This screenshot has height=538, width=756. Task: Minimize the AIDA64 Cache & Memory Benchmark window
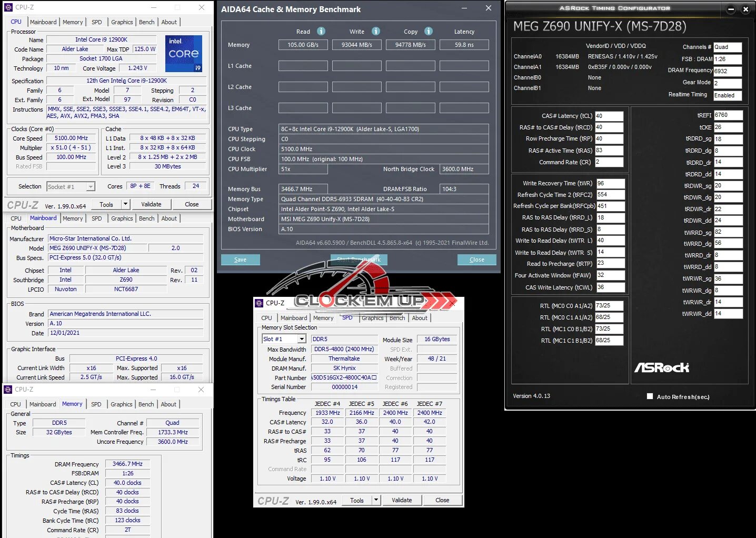point(465,8)
